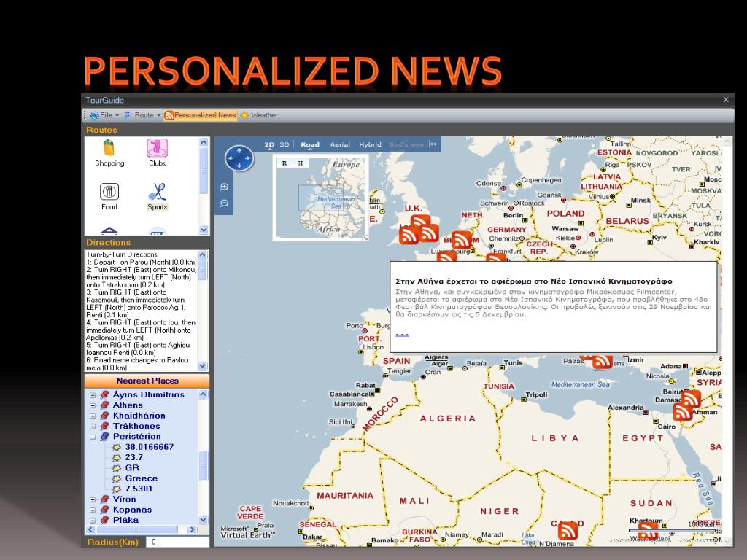Click the Greek news headline in popup

point(533,281)
